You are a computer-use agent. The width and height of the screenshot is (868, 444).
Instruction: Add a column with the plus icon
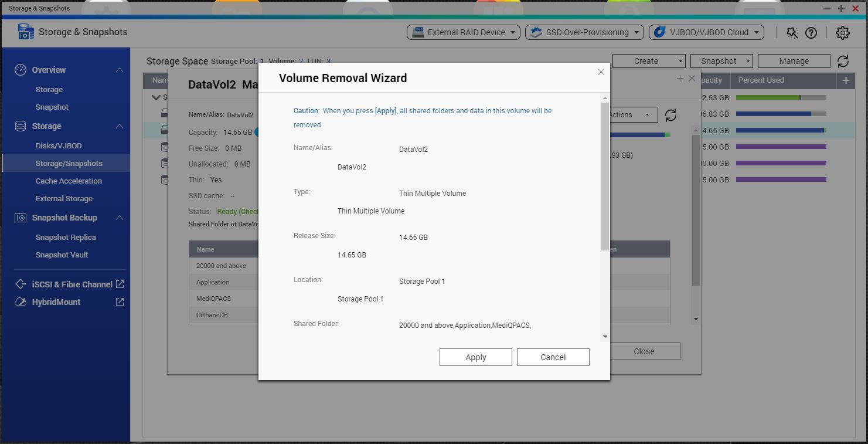point(846,80)
